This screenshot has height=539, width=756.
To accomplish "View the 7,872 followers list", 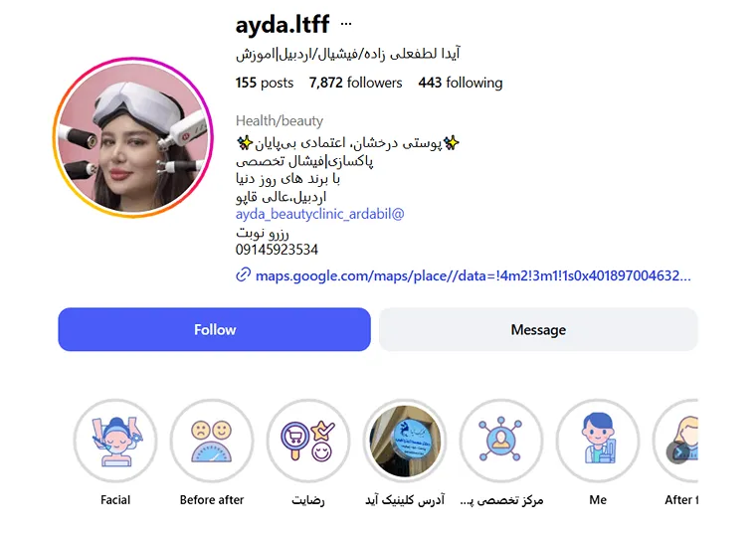I will click(355, 83).
